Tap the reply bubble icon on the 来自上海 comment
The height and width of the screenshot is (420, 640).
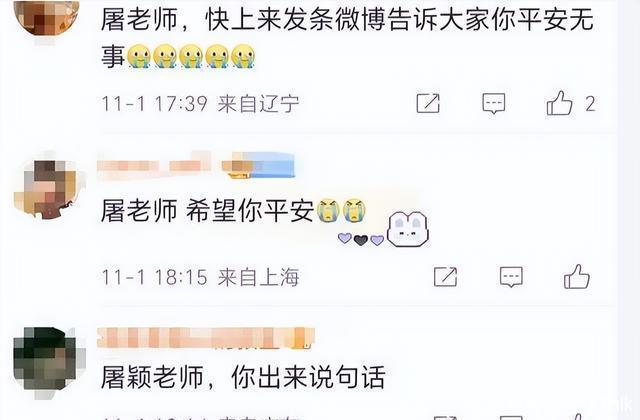click(x=511, y=277)
